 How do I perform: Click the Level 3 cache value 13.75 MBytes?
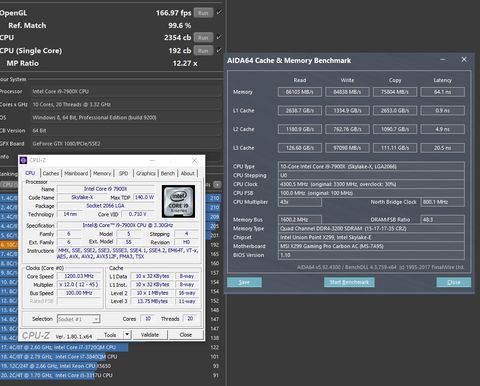[x=152, y=301]
